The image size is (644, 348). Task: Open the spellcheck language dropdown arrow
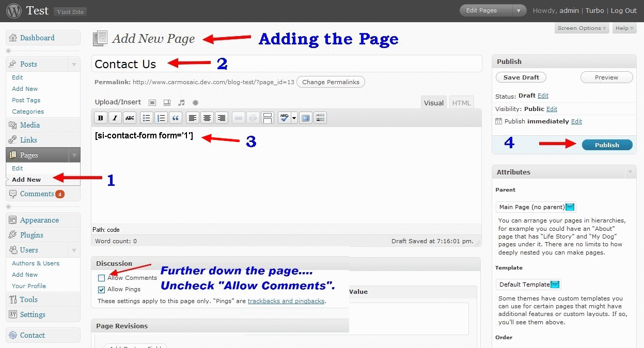[294, 118]
